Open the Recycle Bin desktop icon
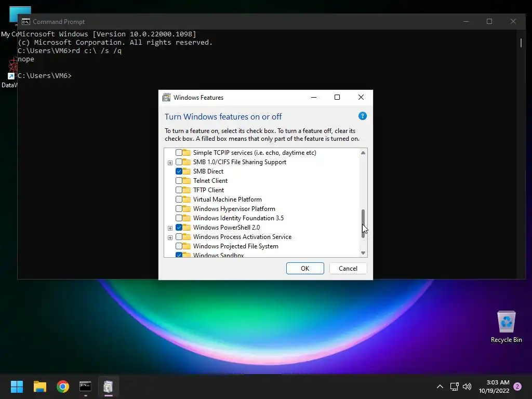The image size is (532, 399). [506, 327]
